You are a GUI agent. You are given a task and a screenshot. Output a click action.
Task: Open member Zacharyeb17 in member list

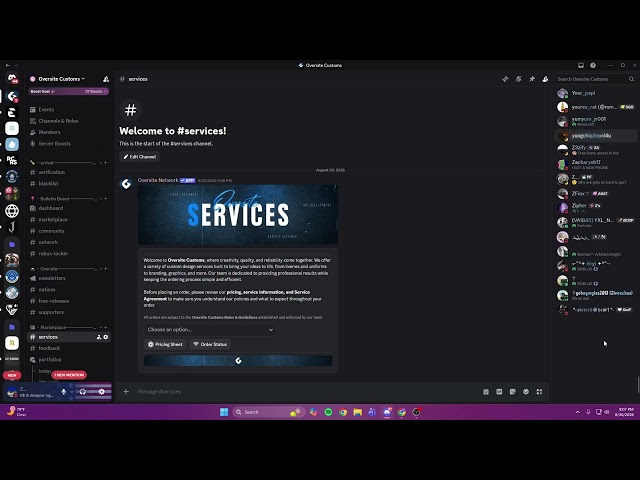[x=596, y=164]
